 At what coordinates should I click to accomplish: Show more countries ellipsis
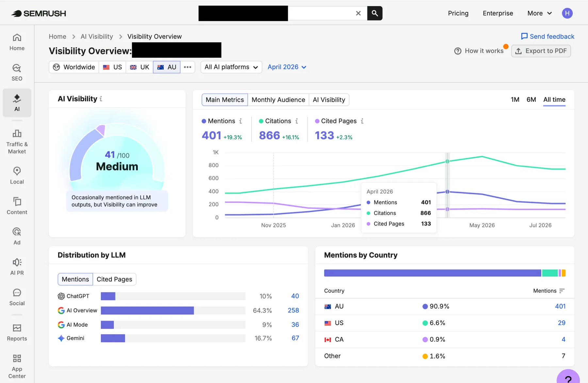[188, 67]
